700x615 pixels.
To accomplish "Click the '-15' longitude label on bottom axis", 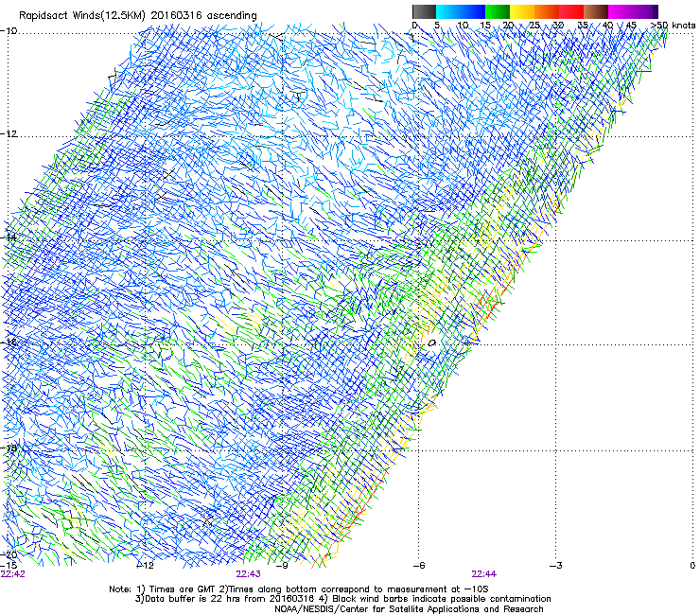I will tap(9, 566).
